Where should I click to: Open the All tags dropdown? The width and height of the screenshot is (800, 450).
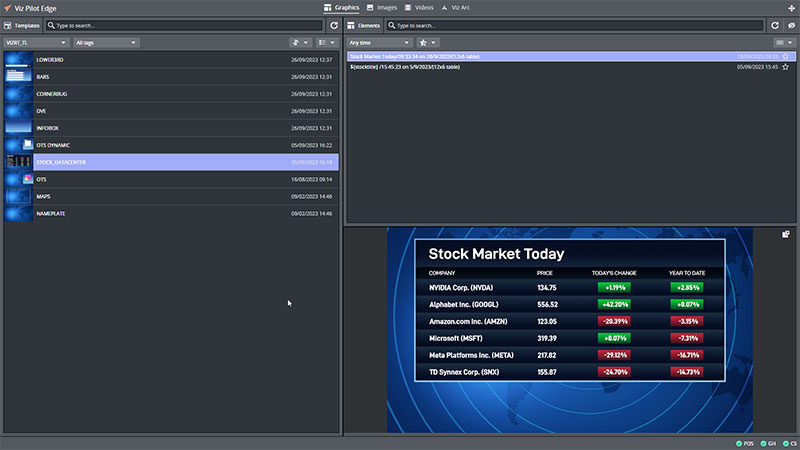pos(106,43)
